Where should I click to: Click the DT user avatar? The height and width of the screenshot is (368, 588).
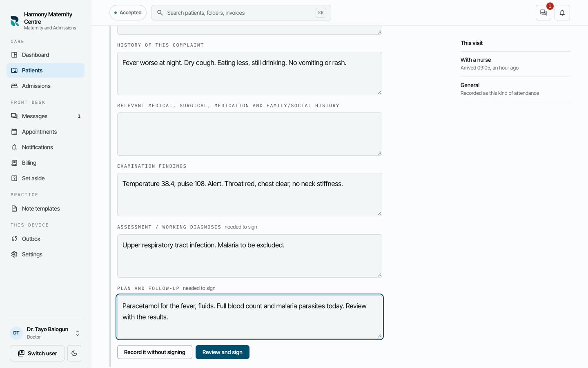coord(16,333)
